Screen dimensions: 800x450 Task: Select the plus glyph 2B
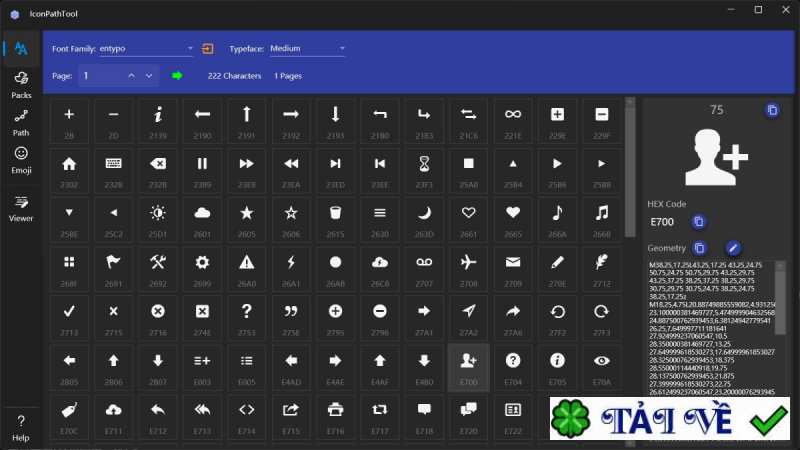click(x=69, y=121)
